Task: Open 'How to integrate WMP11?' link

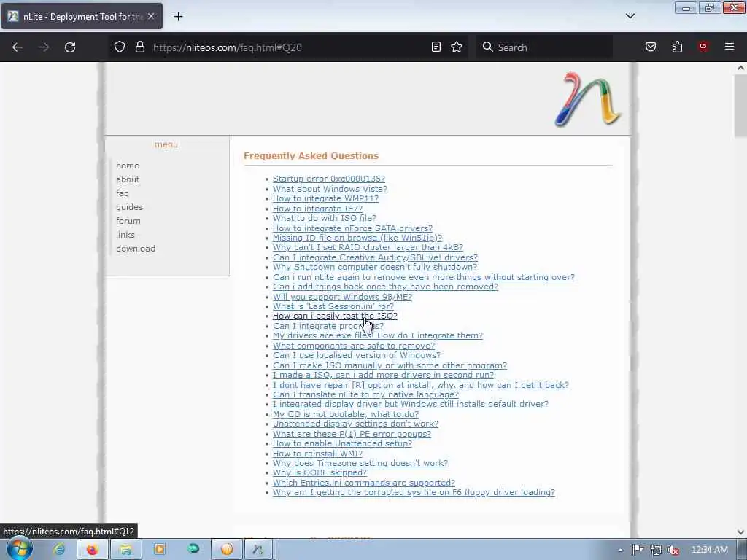Action: click(325, 198)
